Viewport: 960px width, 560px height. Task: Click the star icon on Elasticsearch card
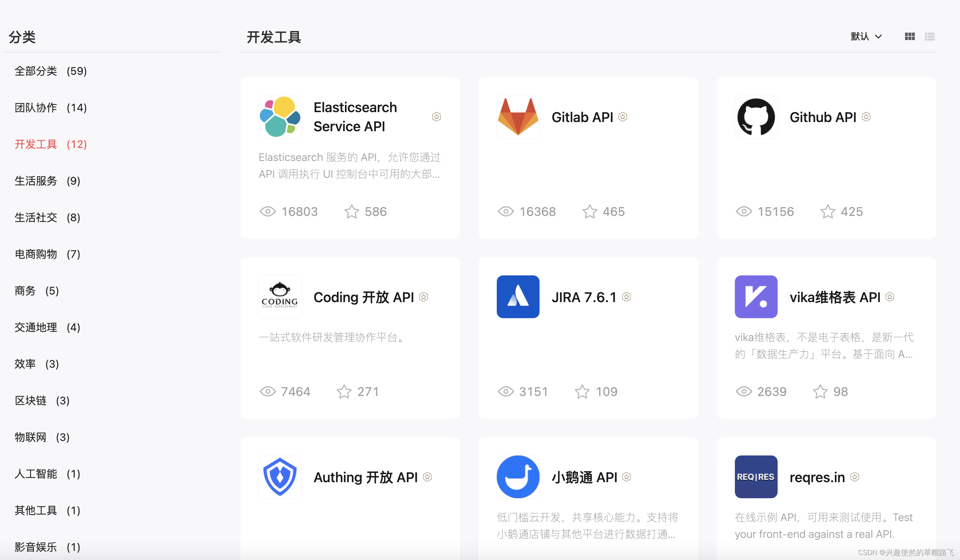352,211
